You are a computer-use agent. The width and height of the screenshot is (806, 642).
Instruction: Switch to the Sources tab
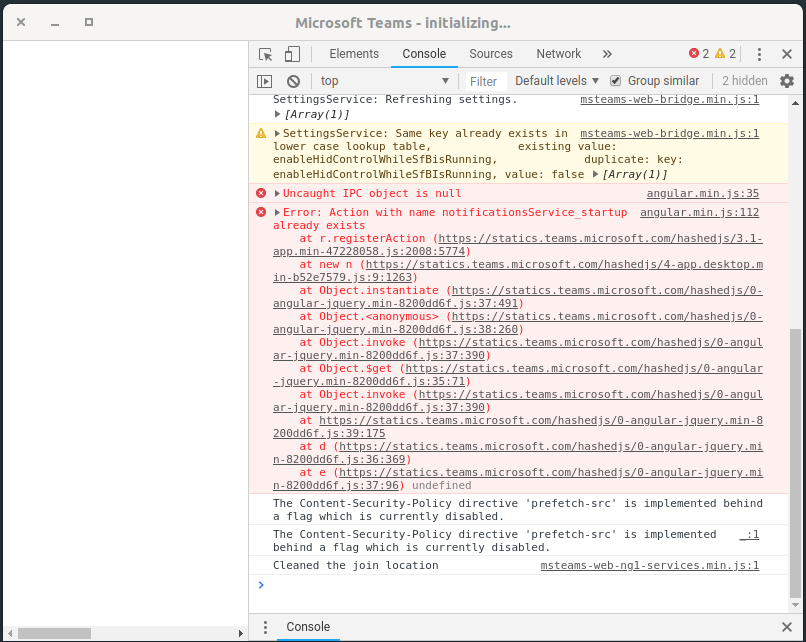point(490,54)
